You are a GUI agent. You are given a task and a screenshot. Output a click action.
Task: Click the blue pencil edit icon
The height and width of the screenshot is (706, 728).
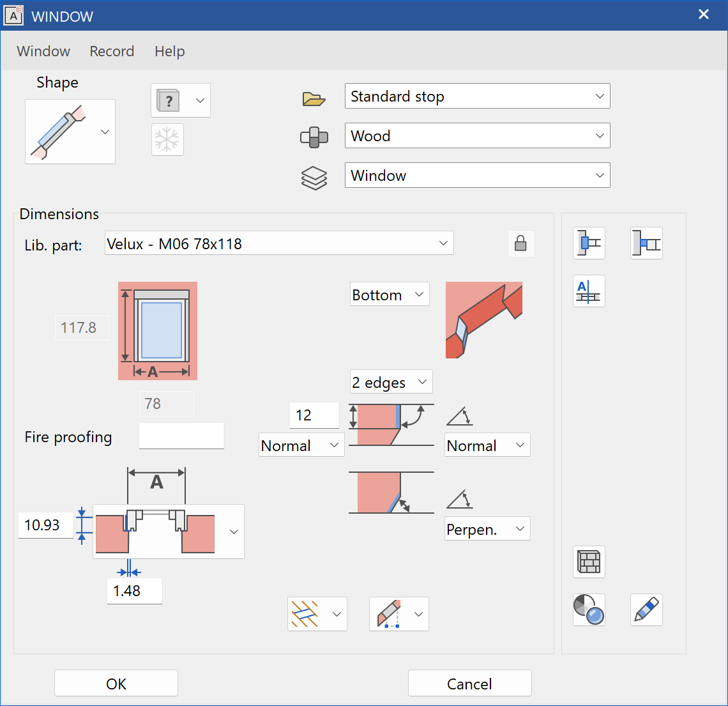coord(646,610)
